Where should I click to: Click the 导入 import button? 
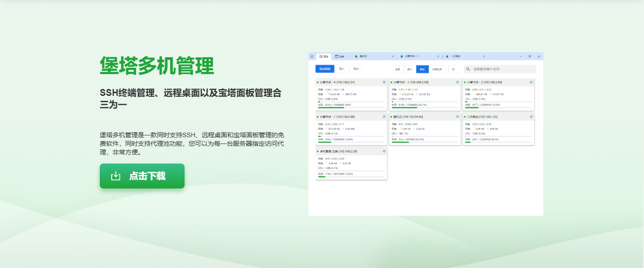coord(342,69)
